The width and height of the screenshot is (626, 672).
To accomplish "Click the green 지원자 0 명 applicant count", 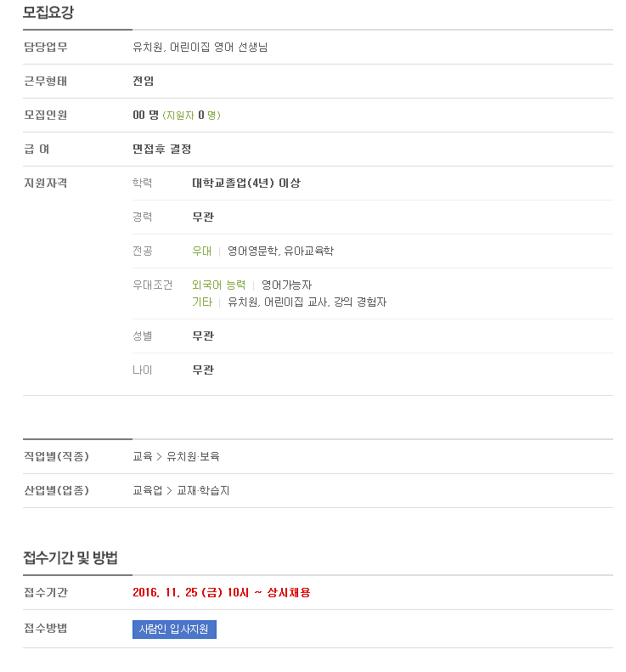I will [x=191, y=116].
